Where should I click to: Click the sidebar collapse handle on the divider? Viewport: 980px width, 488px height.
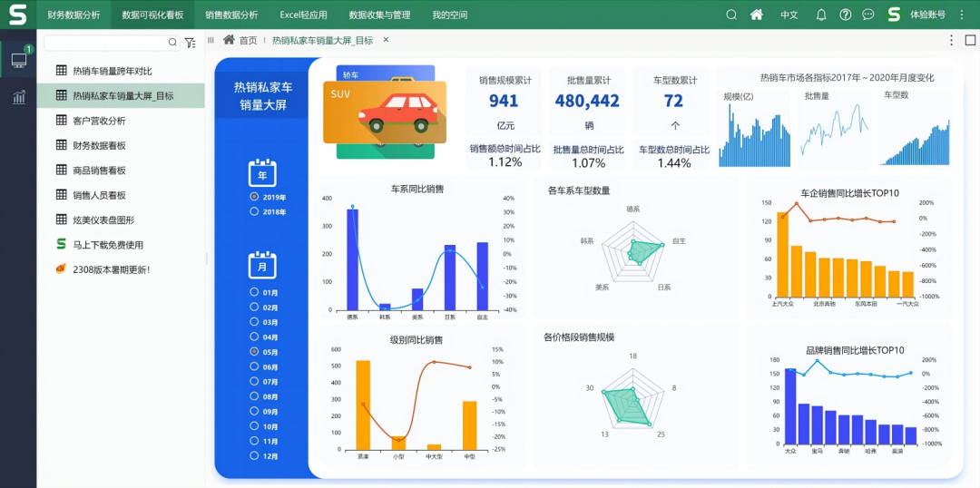tap(206, 258)
